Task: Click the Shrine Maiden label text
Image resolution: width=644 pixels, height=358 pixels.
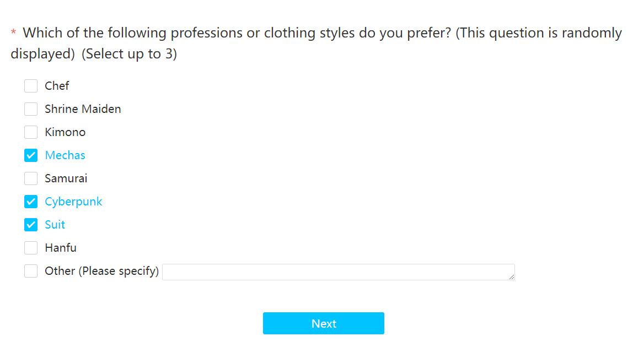Action: 83,109
